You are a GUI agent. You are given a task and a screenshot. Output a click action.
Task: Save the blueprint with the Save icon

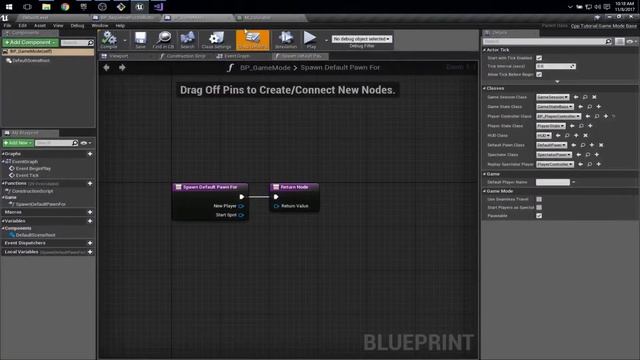[x=140, y=40]
